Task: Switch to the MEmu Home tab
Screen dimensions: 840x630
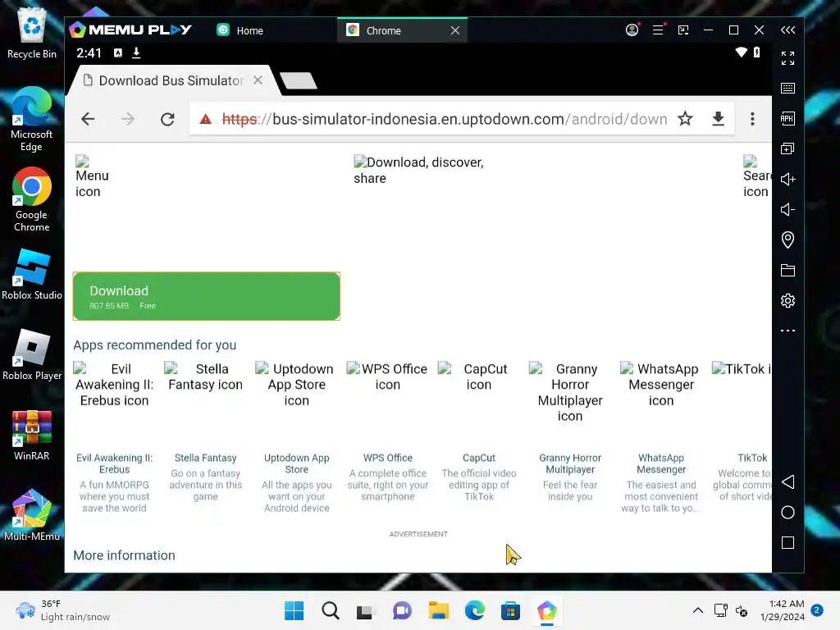Action: (x=240, y=30)
